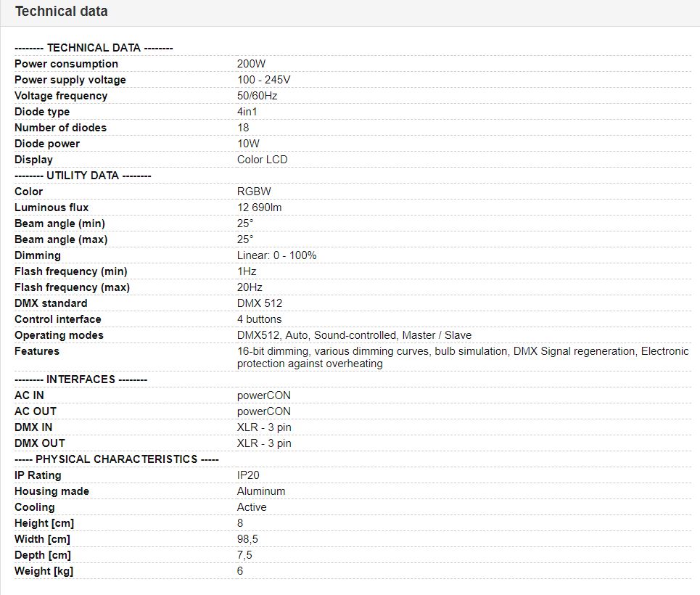Select the 'Diode power' label
Screen dimensions: 700x595
coord(47,144)
